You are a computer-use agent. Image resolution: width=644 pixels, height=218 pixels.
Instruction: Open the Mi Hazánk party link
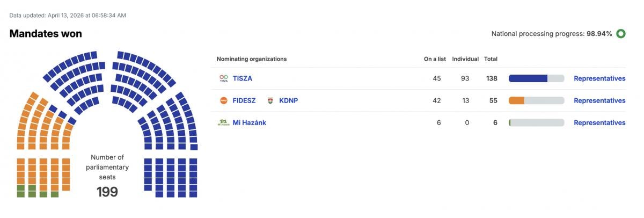[249, 122]
